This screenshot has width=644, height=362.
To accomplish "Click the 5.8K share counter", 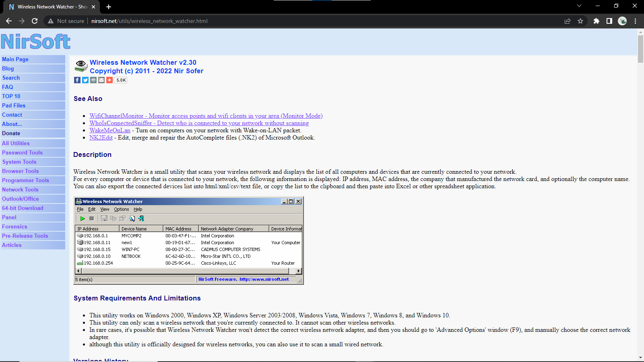I will coord(121,80).
